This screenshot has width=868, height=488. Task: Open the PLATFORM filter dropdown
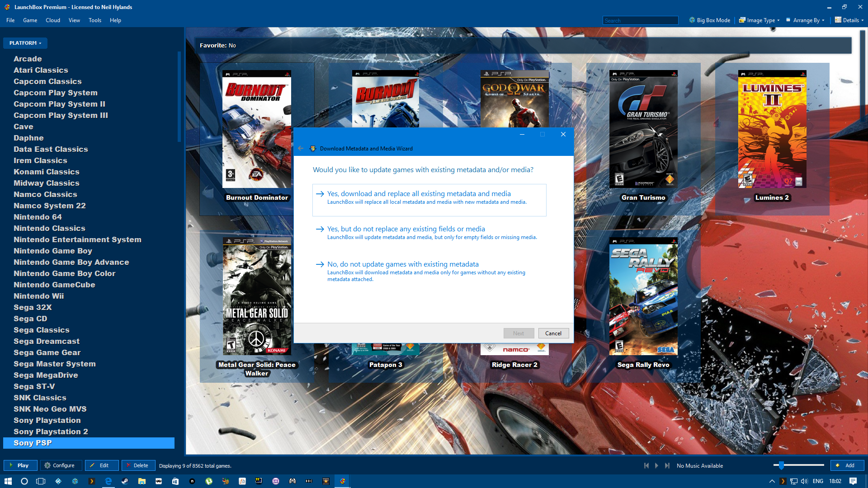click(x=25, y=43)
